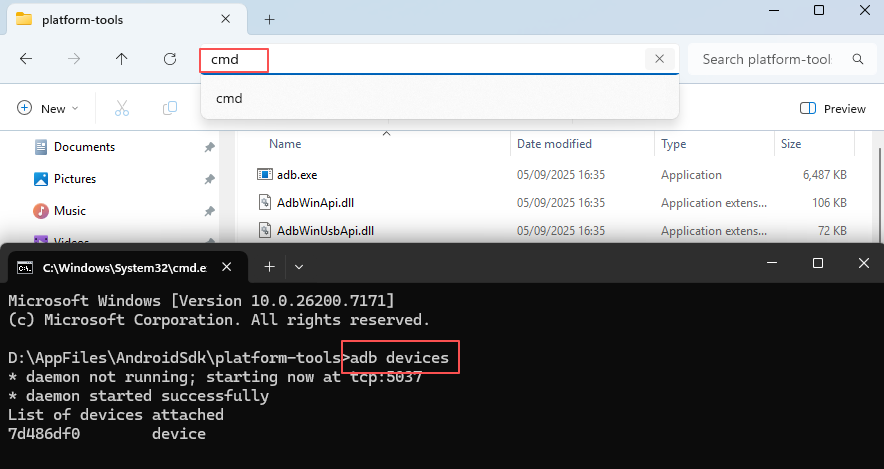Toggle the Preview pane
This screenshot has width=884, height=469.
tap(833, 108)
